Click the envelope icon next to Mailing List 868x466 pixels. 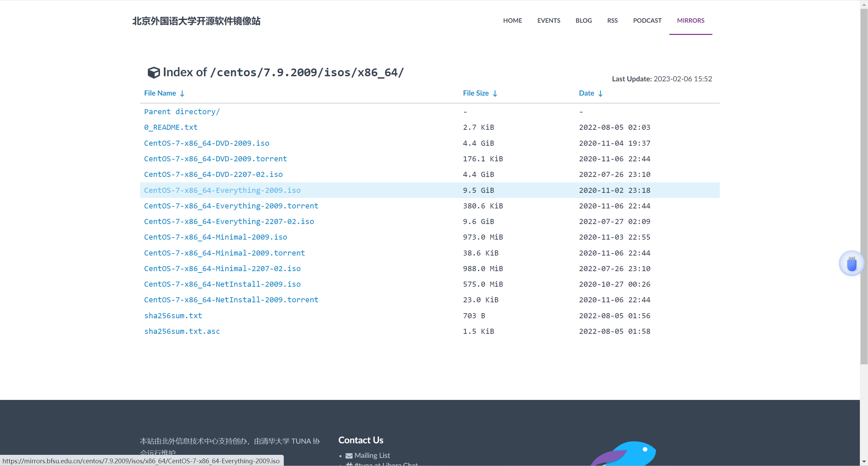tap(349, 455)
